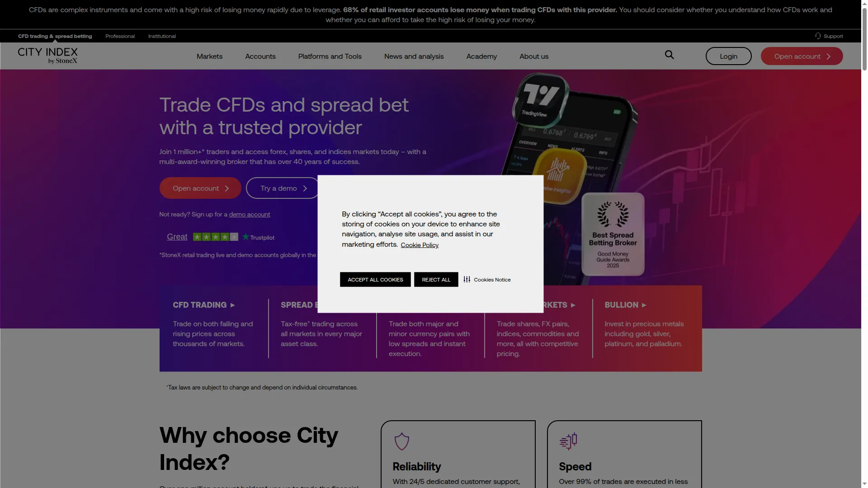Screen dimensions: 868x488
Task: Click the Cookies Notice sliders icon
Action: point(467,279)
